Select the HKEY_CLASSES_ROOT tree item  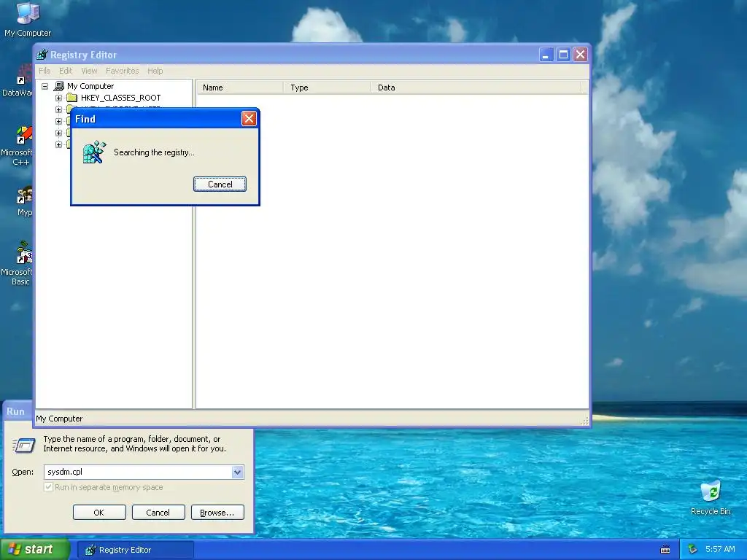[x=120, y=98]
